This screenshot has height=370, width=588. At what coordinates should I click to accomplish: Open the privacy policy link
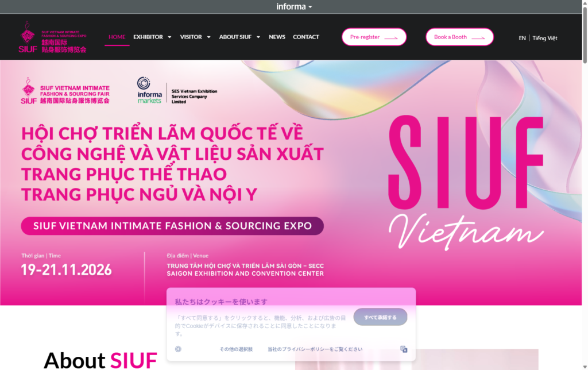pos(315,349)
